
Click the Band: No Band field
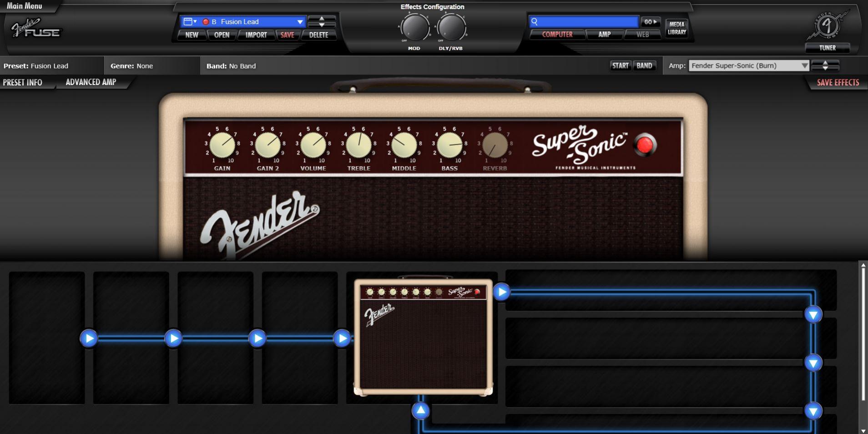pyautogui.click(x=231, y=66)
